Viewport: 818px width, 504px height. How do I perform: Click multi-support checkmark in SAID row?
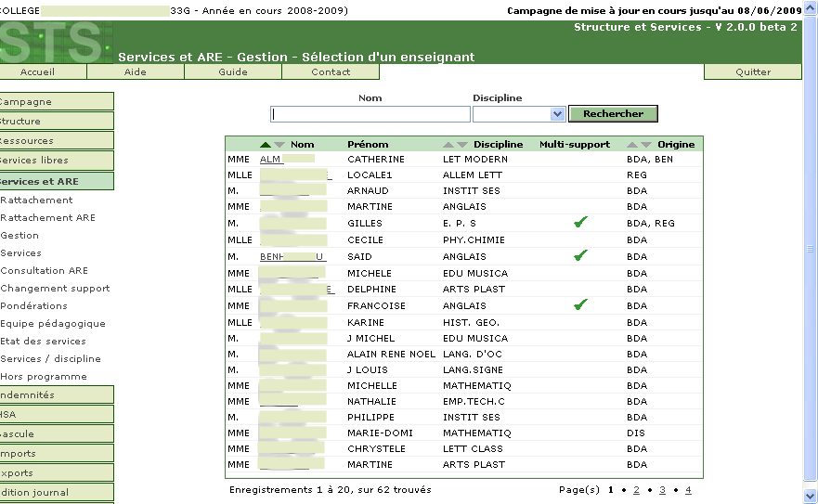click(580, 255)
